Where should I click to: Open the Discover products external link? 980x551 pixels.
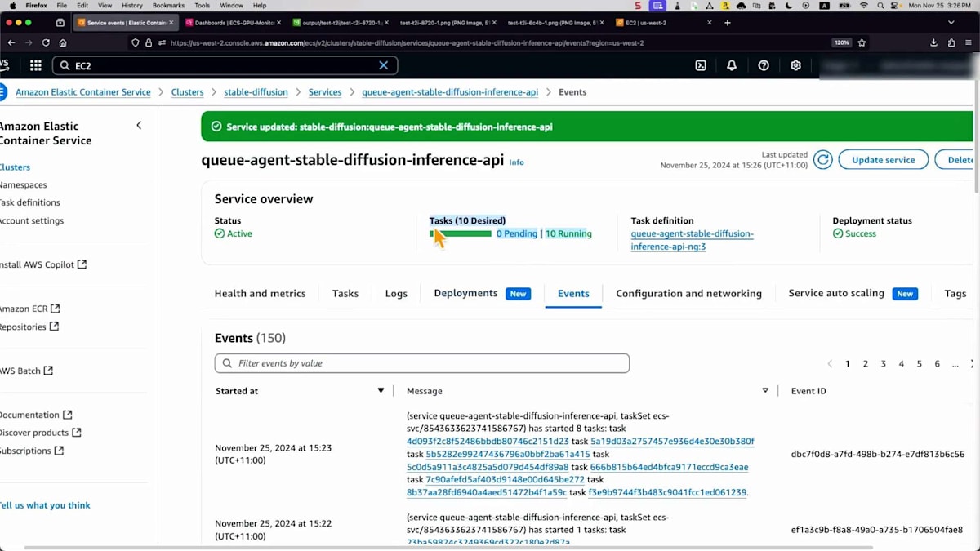[41, 433]
